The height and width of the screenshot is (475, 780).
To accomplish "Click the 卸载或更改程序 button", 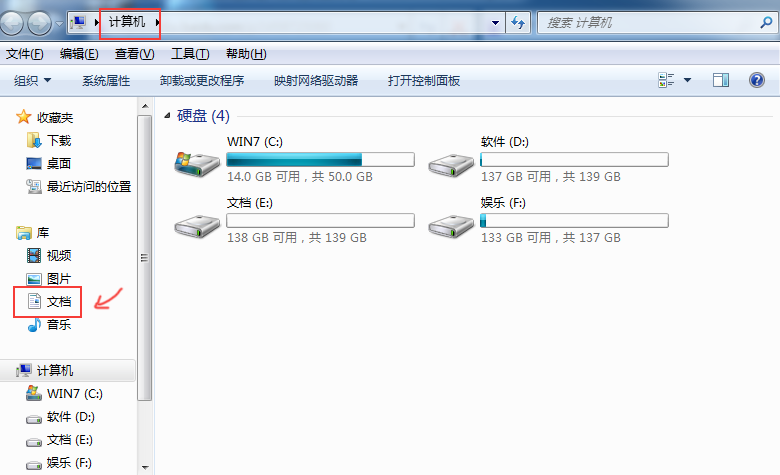I will pos(202,81).
